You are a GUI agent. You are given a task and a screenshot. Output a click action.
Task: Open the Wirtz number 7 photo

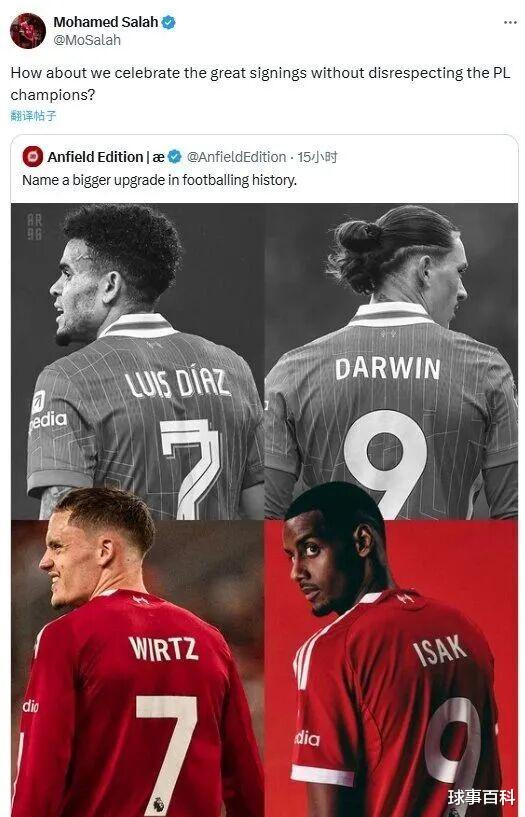138,668
